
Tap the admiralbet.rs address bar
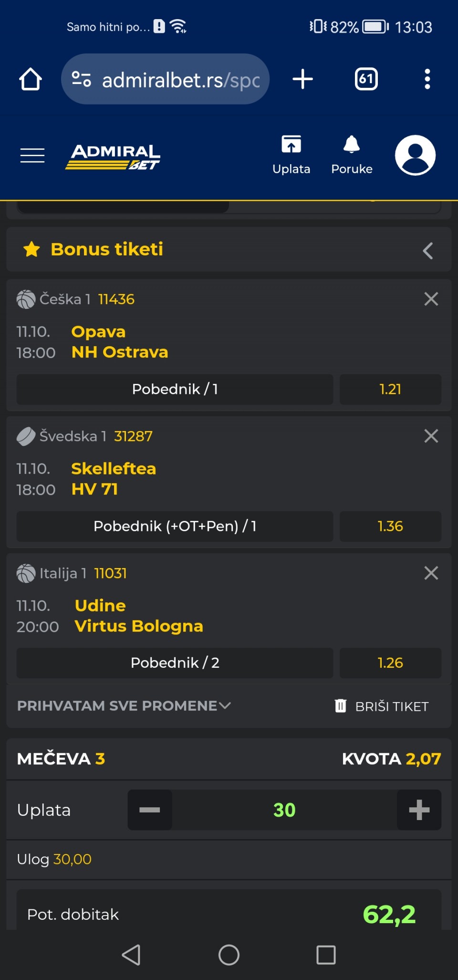(x=165, y=79)
